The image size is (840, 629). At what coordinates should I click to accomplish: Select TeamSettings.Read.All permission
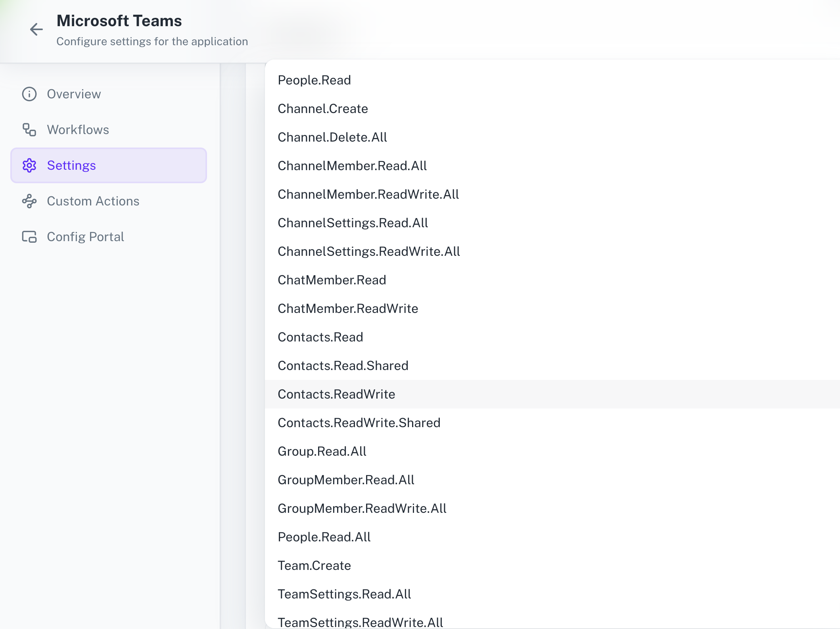pos(345,594)
